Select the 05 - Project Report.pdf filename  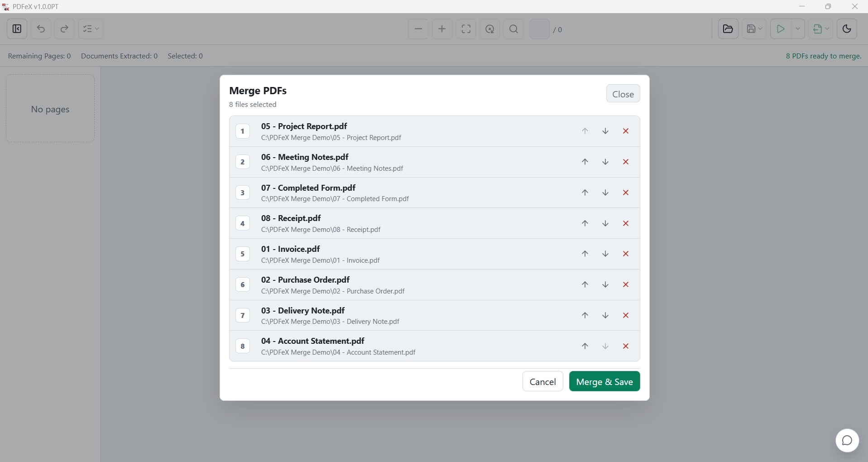(304, 126)
